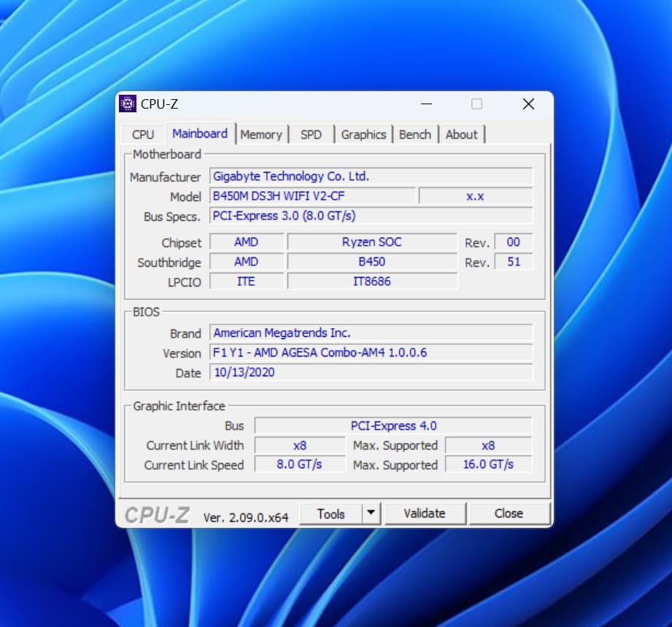Click the Southbridge name B450

point(372,262)
